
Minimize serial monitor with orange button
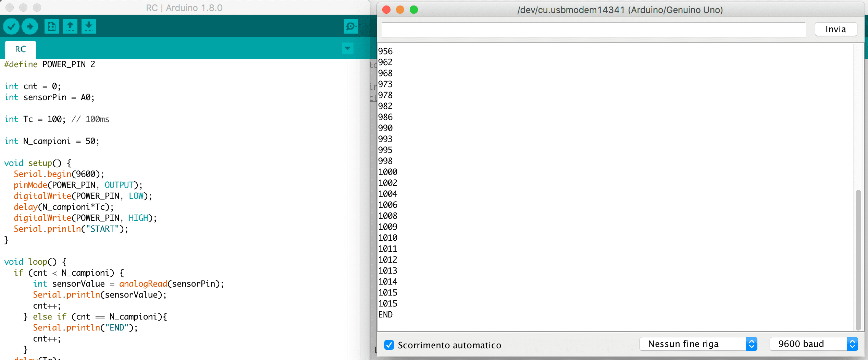400,10
